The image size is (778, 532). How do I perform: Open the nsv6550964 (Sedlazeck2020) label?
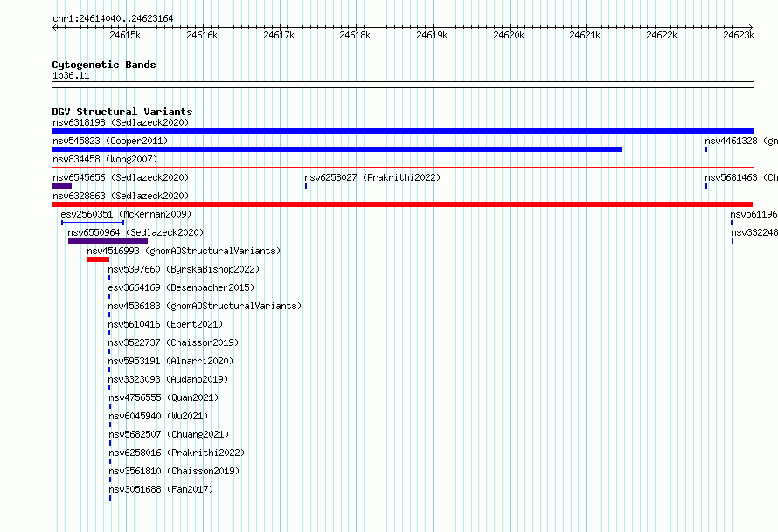(135, 232)
